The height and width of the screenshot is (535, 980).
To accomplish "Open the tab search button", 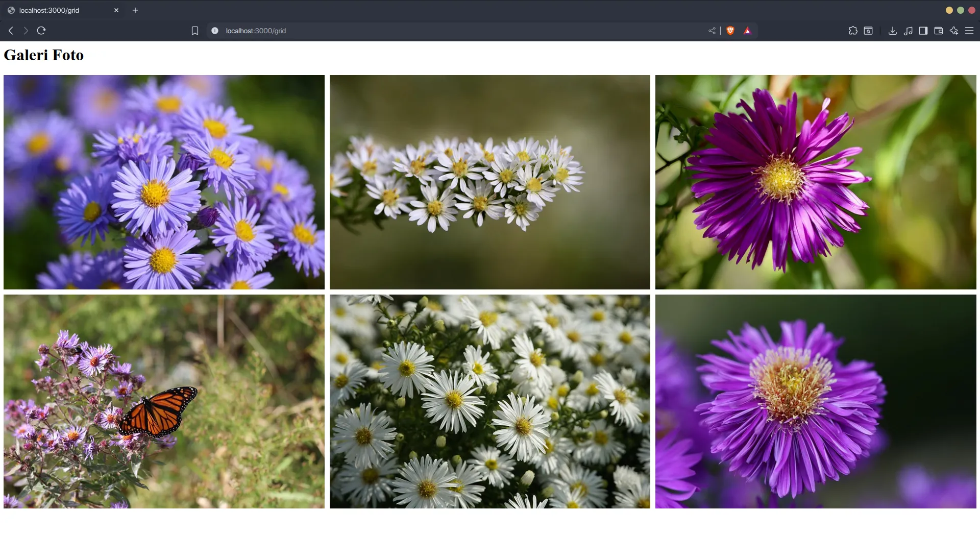I will (x=868, y=31).
